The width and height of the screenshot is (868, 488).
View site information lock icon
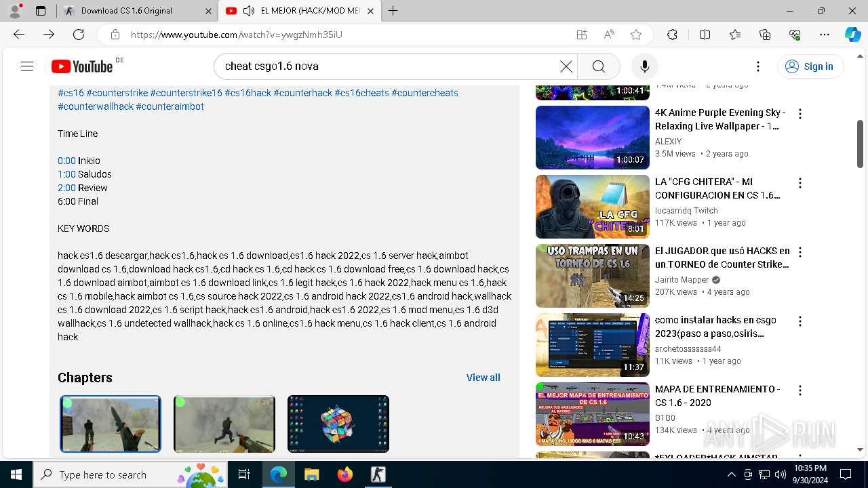115,35
